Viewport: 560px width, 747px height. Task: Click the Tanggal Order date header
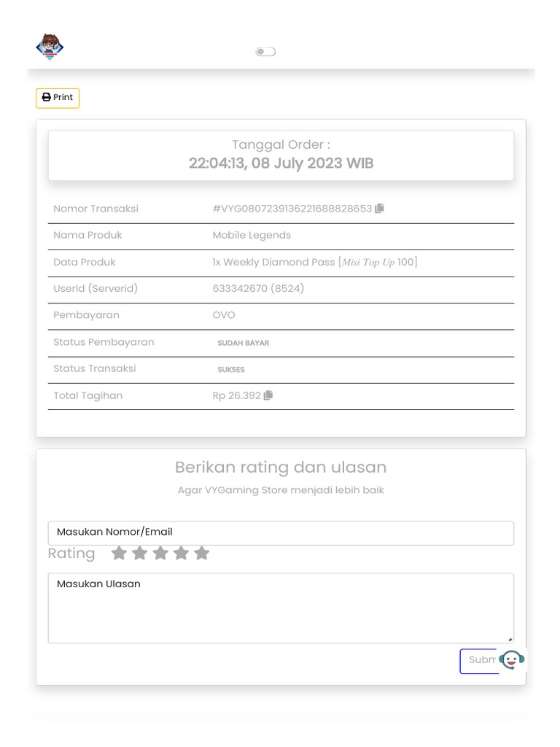pyautogui.click(x=281, y=155)
